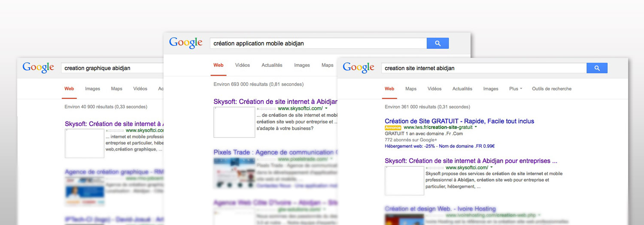Viewport: 644px width, 225px height.
Task: Select the Vidéos tab in the right window
Action: coord(434,89)
